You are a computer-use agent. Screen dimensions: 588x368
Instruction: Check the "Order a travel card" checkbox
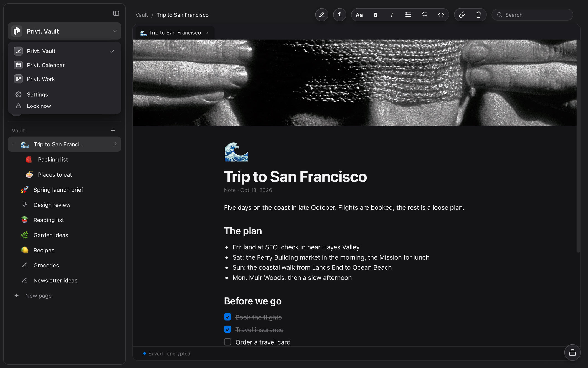227,342
